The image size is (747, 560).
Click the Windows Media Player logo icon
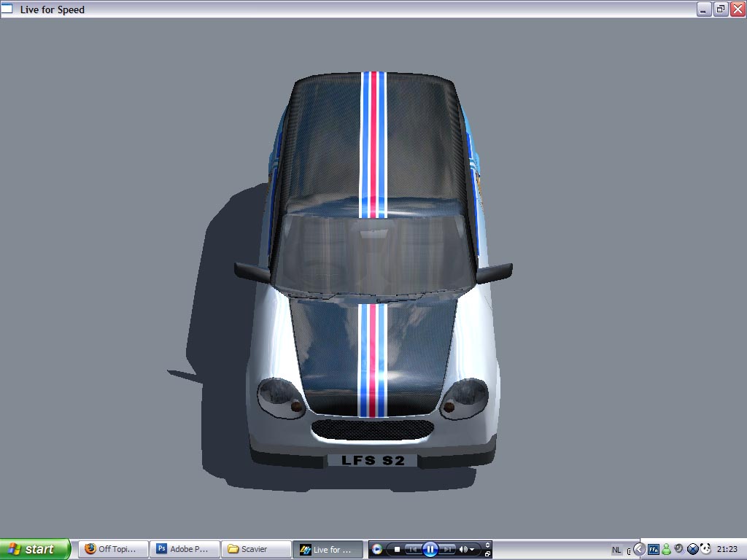coord(377,550)
